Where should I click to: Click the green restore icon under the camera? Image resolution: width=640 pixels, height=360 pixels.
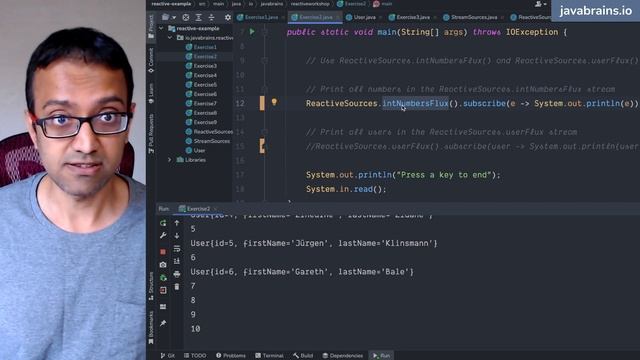click(163, 278)
